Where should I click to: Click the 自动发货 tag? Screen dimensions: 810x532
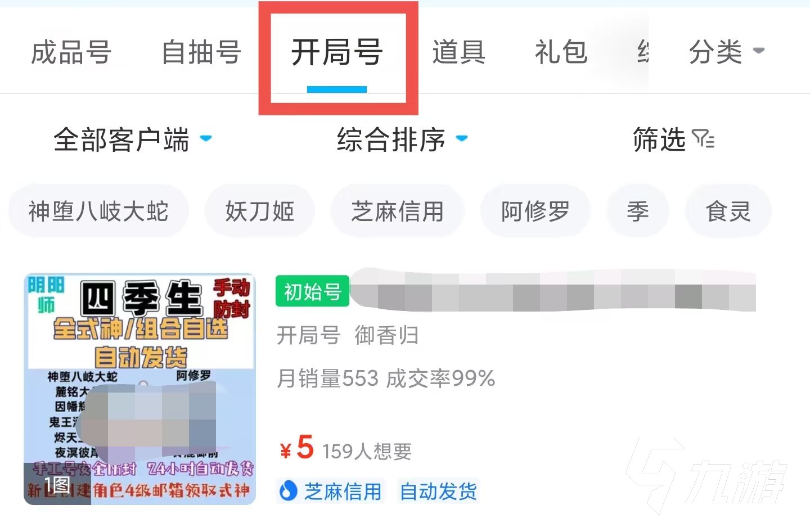point(438,491)
